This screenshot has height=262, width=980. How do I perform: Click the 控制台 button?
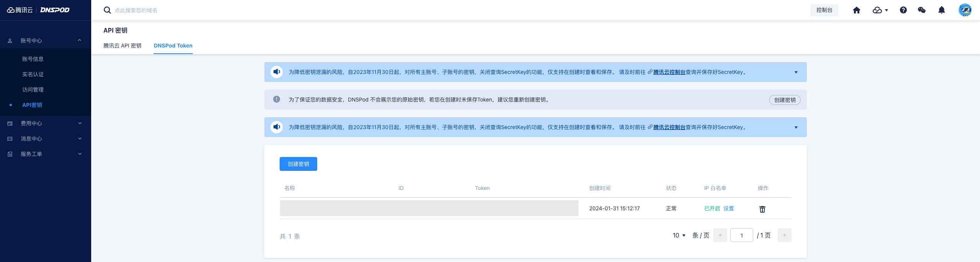(824, 10)
